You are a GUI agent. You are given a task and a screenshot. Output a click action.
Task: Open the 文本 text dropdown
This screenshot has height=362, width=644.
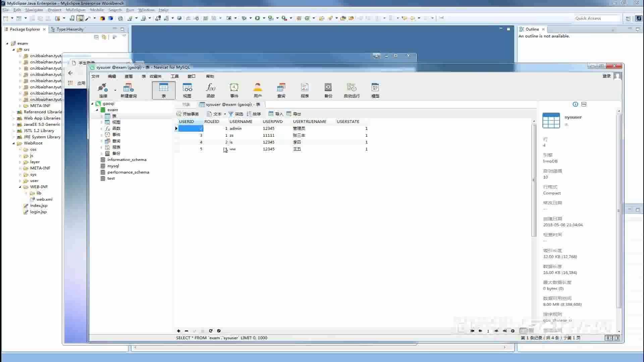pyautogui.click(x=216, y=114)
